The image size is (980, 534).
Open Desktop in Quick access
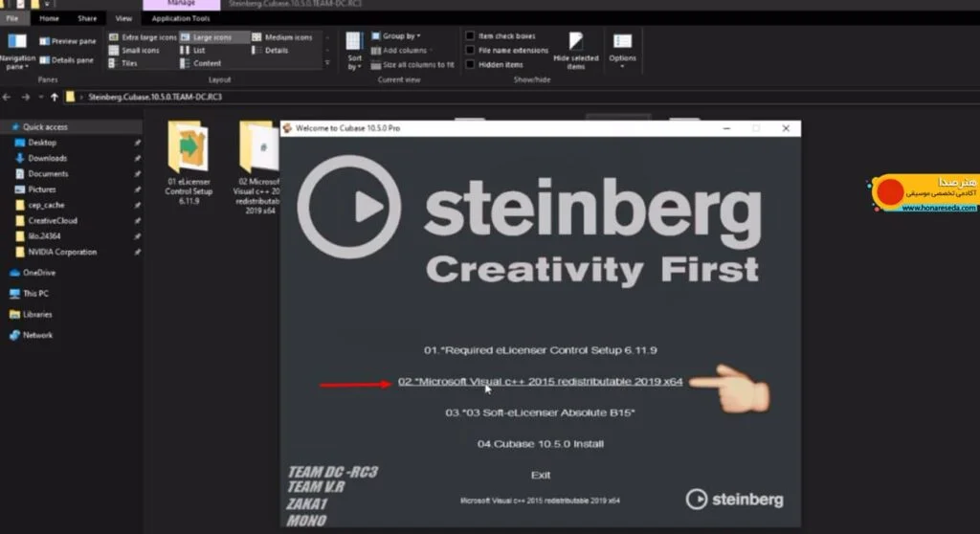[42, 143]
